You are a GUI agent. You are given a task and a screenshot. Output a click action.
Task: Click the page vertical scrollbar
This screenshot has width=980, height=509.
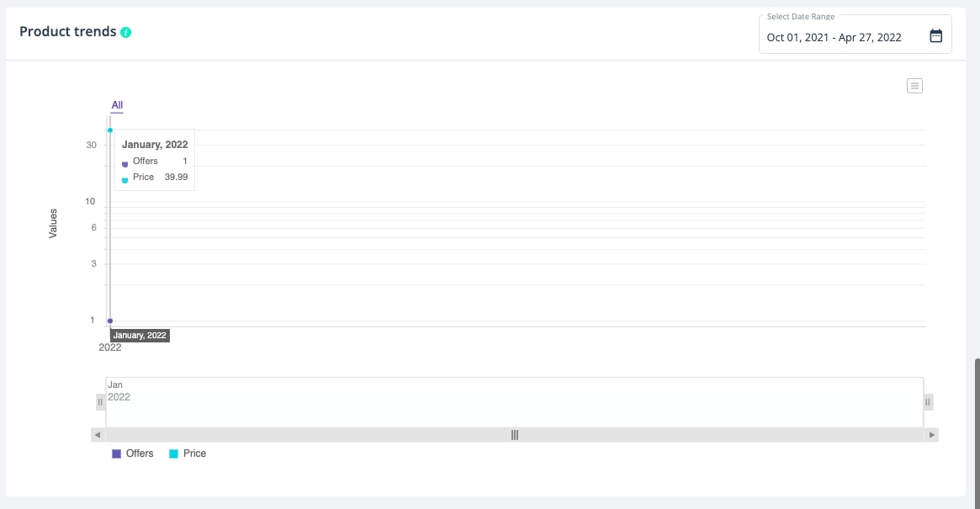click(x=977, y=432)
